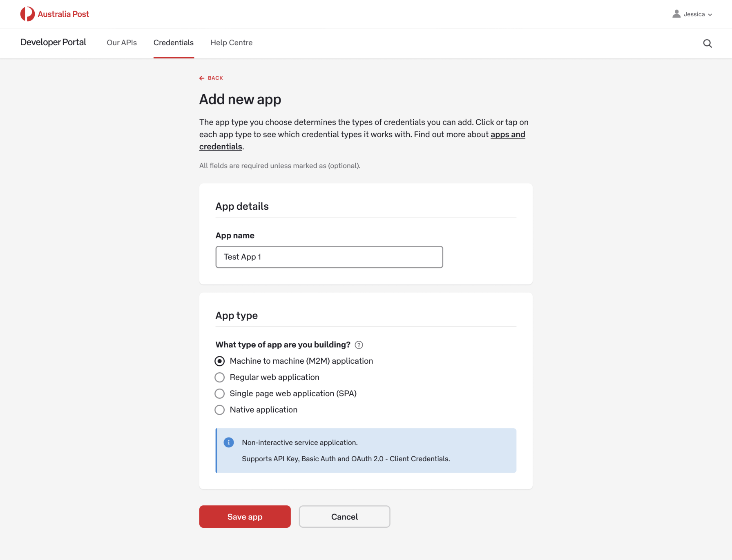Choose Single page web application (SPA)
The height and width of the screenshot is (560, 732).
(220, 394)
